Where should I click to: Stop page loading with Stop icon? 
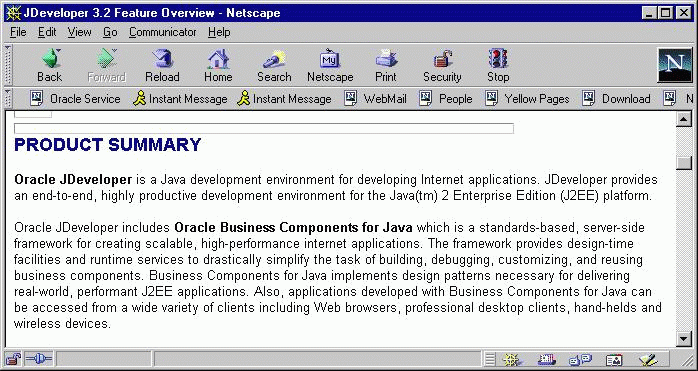pos(498,65)
